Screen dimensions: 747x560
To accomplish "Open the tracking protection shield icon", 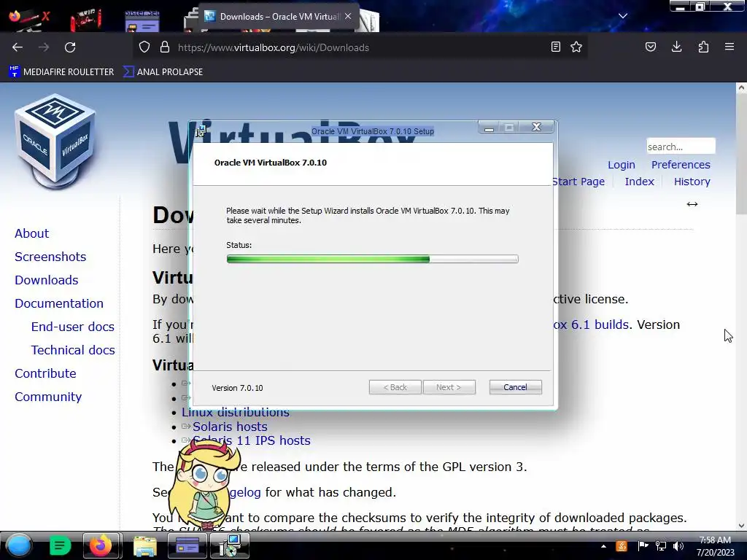I will click(144, 47).
